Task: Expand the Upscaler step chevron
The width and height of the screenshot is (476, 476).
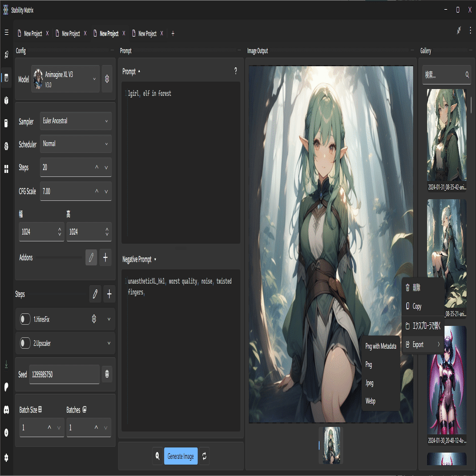Action: pyautogui.click(x=108, y=343)
